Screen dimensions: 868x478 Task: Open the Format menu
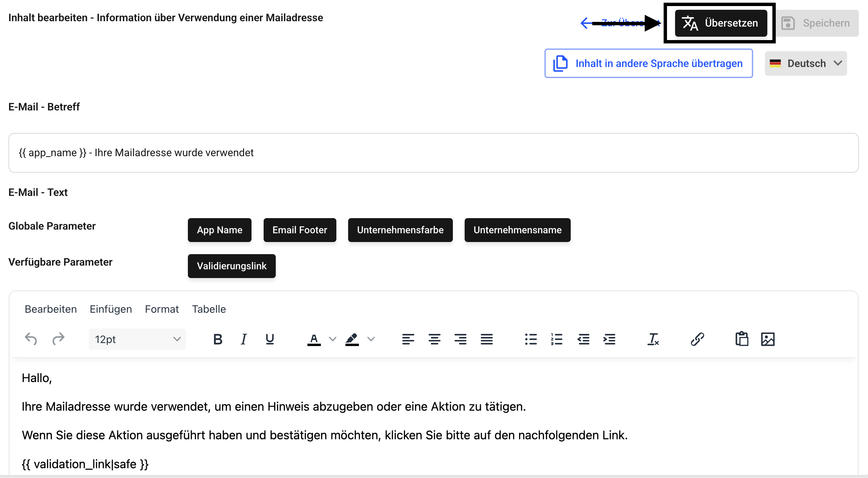click(162, 309)
